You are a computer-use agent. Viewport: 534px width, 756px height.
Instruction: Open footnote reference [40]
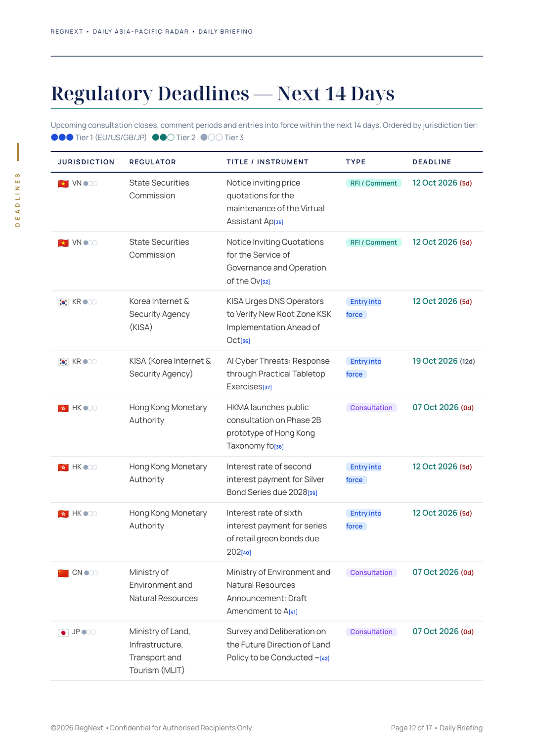pyautogui.click(x=246, y=553)
